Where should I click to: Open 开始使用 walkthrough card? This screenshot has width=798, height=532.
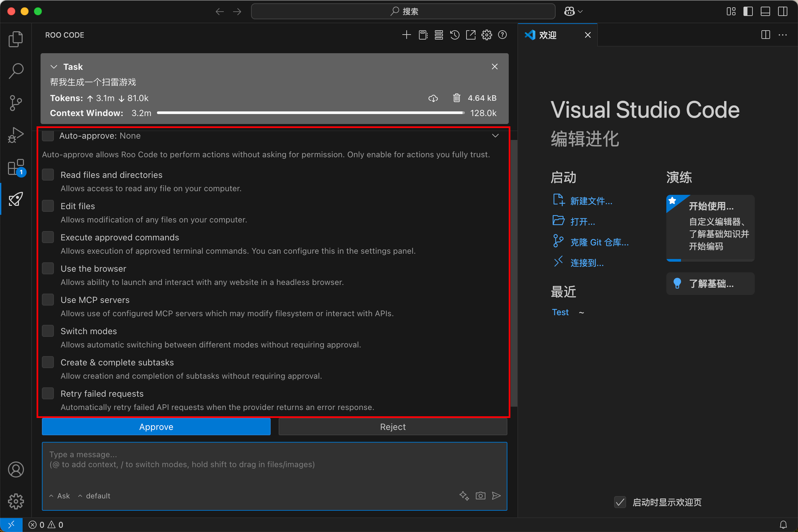711,228
